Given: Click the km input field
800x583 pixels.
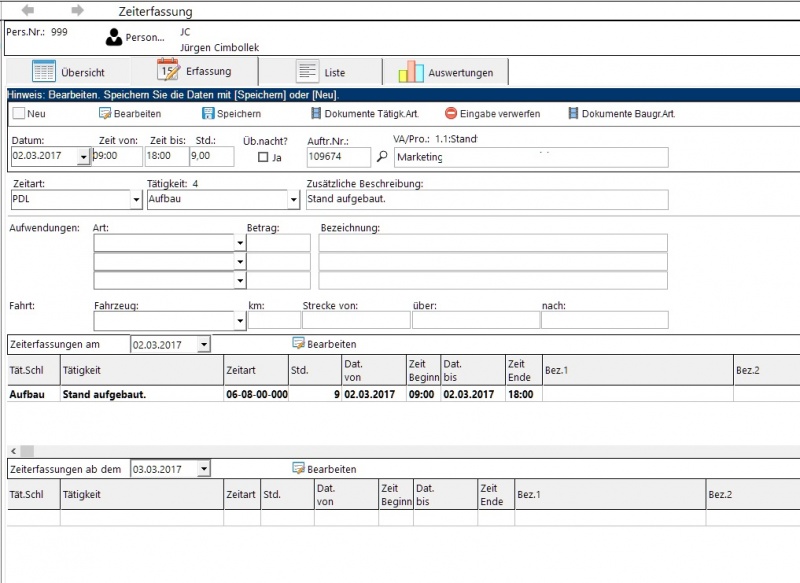Looking at the screenshot, I should (274, 320).
